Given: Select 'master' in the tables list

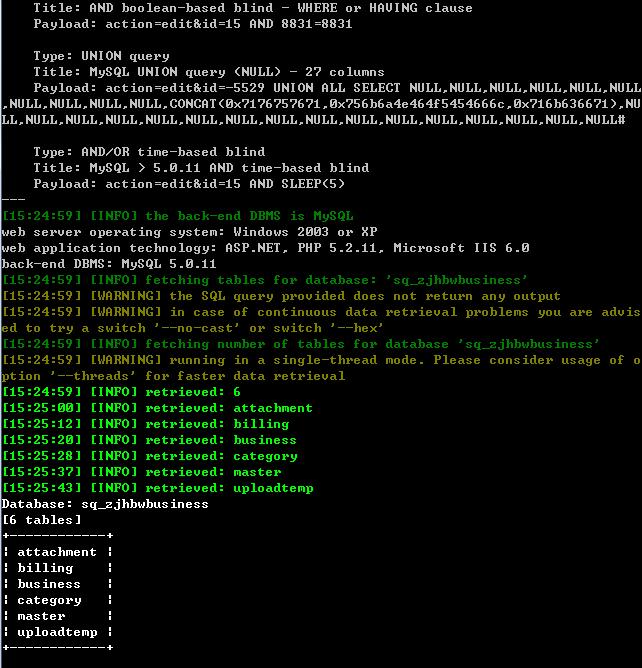Looking at the screenshot, I should (x=41, y=616).
